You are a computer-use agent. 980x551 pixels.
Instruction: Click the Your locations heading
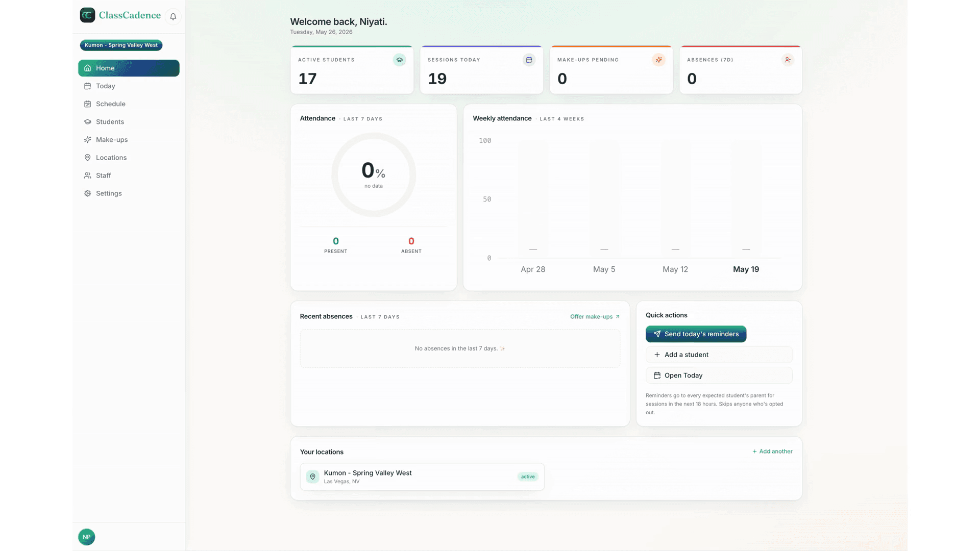click(322, 452)
